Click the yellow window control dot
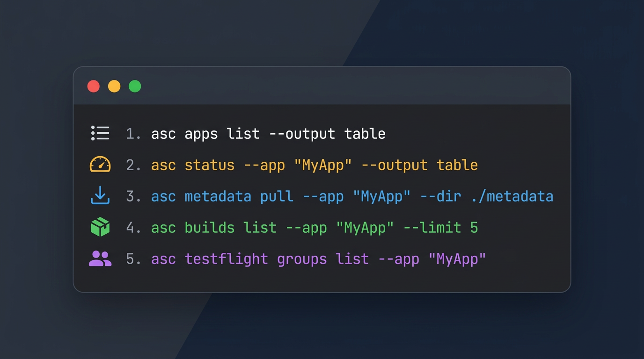 114,86
